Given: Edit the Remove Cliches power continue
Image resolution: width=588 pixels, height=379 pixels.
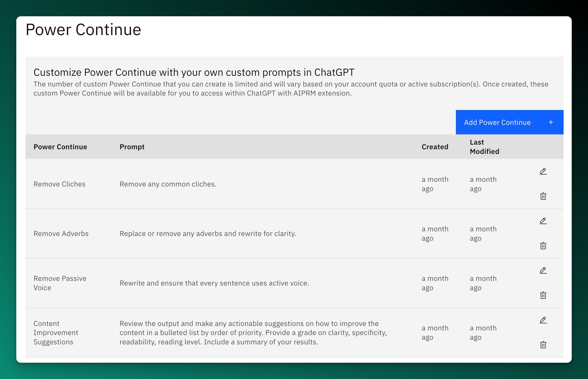Looking at the screenshot, I should [x=543, y=171].
